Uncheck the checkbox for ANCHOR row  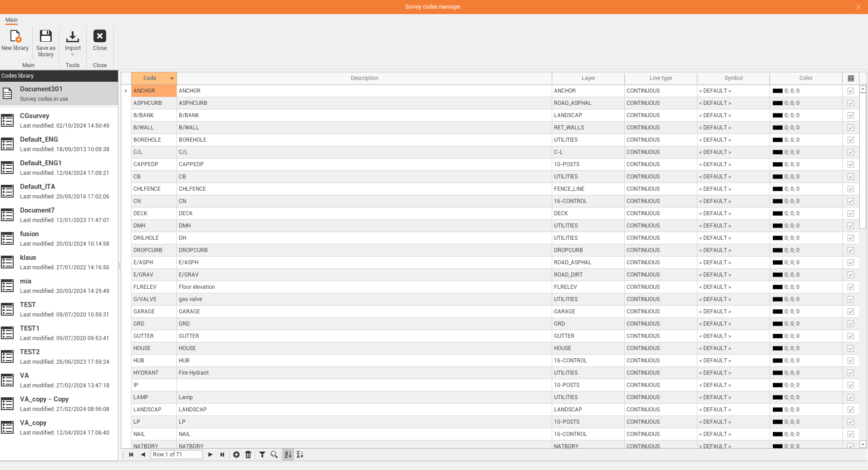(x=851, y=91)
